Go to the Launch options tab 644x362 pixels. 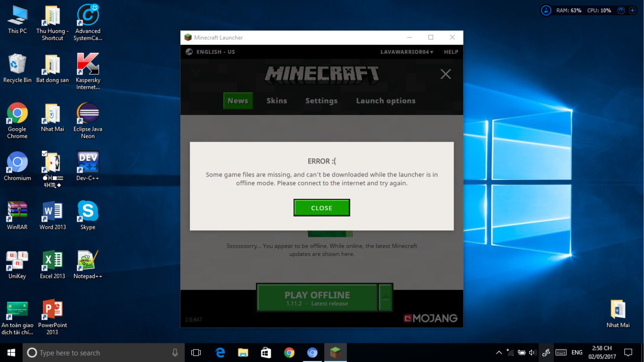(x=386, y=101)
